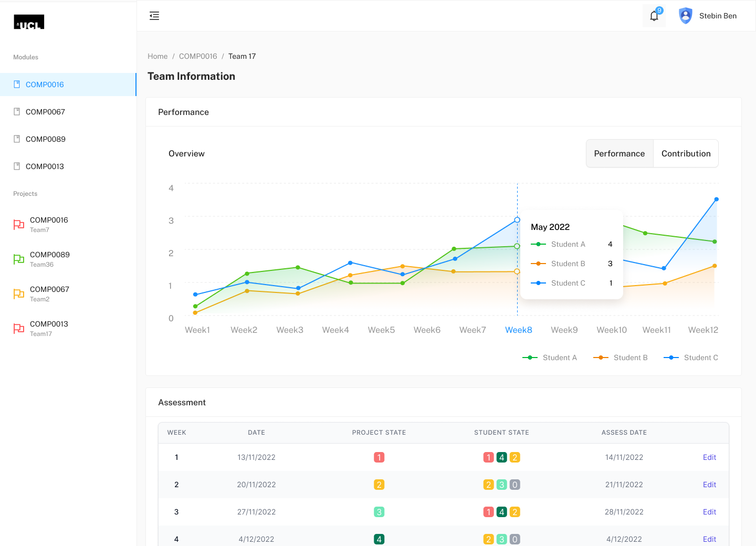Click the user avatar shield icon
The width and height of the screenshot is (756, 546).
pos(686,16)
